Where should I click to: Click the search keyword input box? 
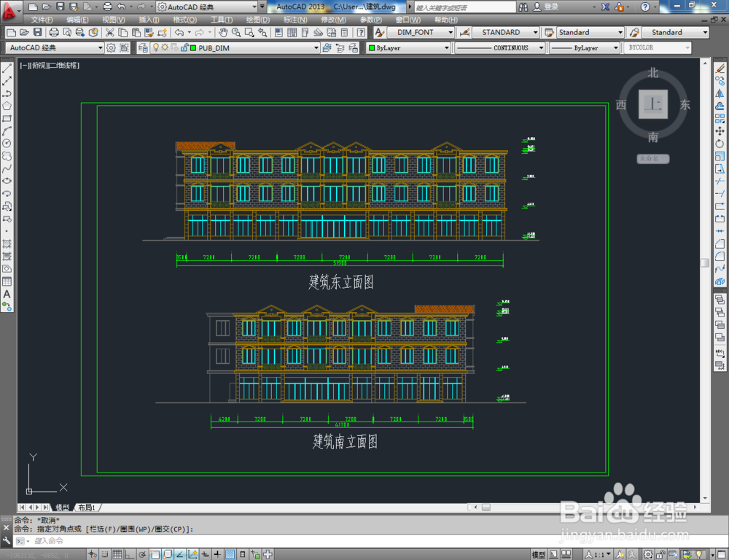point(465,7)
